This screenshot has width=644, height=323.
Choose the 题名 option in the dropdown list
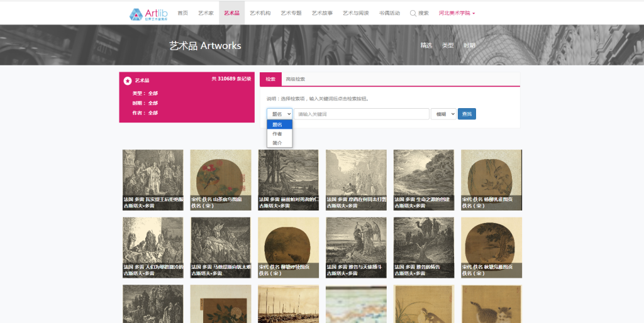click(280, 124)
